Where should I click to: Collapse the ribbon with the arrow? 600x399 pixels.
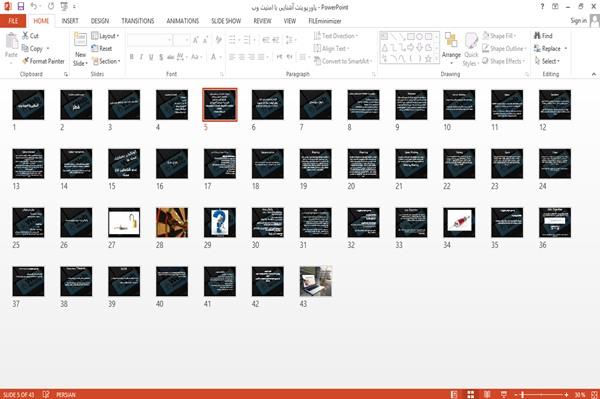(593, 74)
